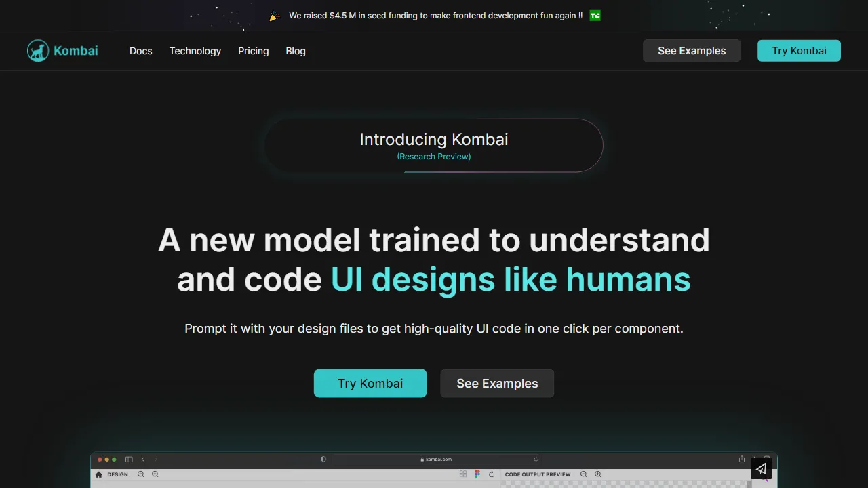868x488 pixels.
Task: Click sidebar toggle icon in demo browser
Action: [x=129, y=459]
